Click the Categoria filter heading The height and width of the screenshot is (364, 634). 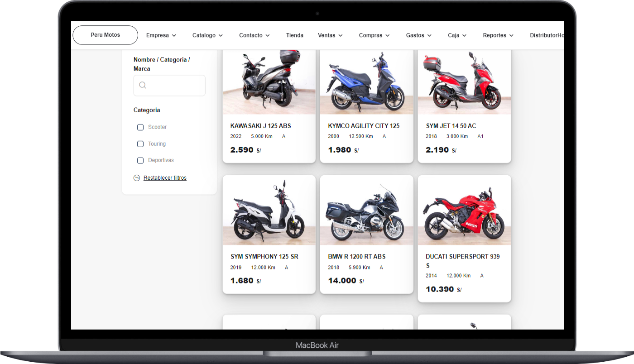click(147, 110)
